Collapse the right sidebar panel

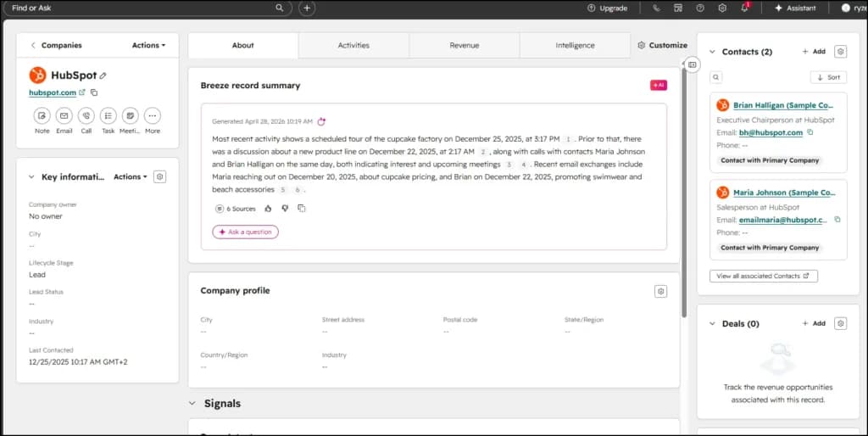click(x=692, y=64)
